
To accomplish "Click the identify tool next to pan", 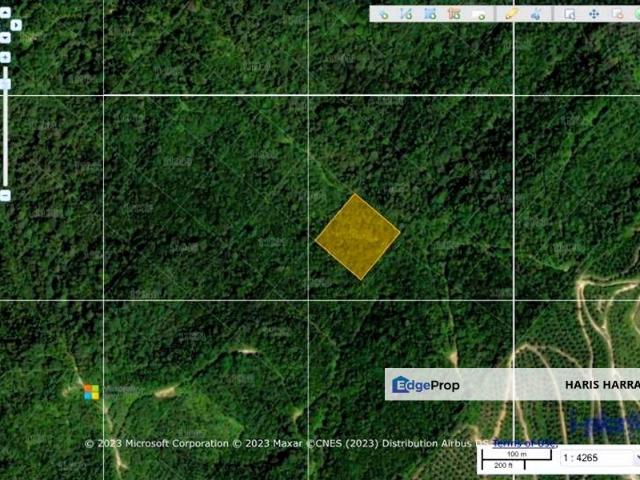I will click(618, 14).
